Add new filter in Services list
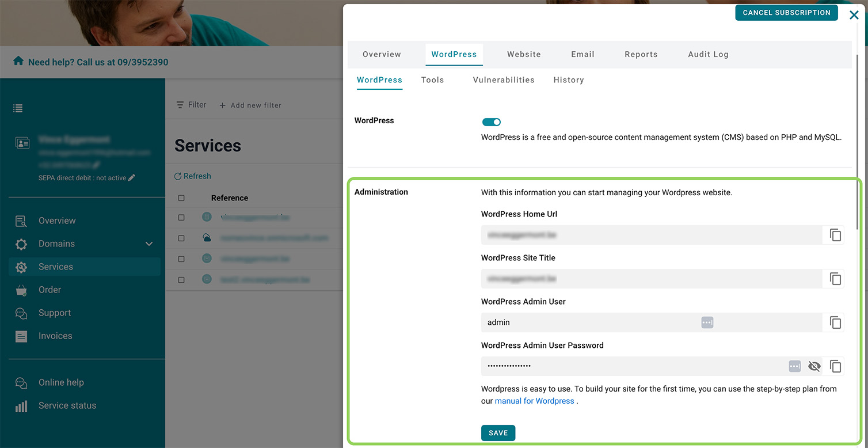This screenshot has width=868, height=448. point(250,105)
